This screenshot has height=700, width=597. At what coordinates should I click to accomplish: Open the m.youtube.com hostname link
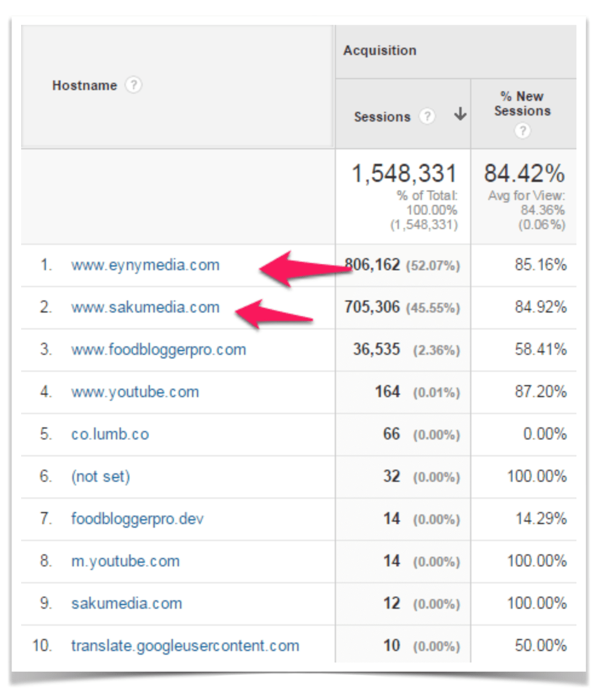(125, 561)
